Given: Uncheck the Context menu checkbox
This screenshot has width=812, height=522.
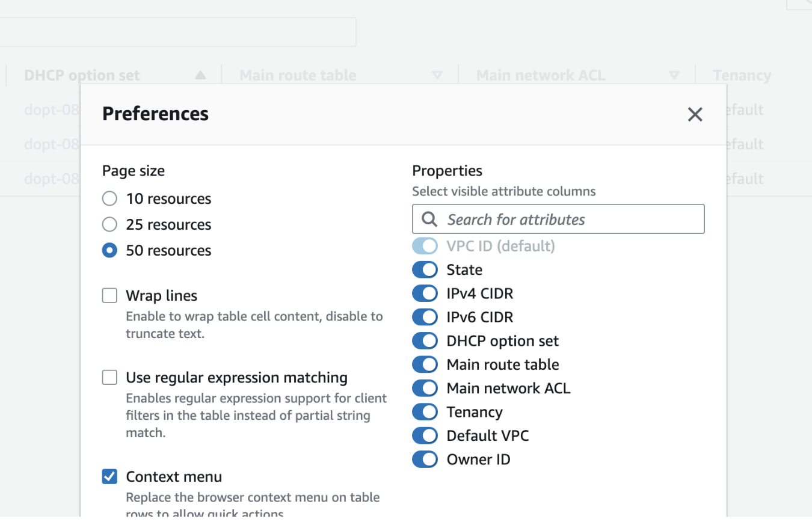Looking at the screenshot, I should (109, 476).
